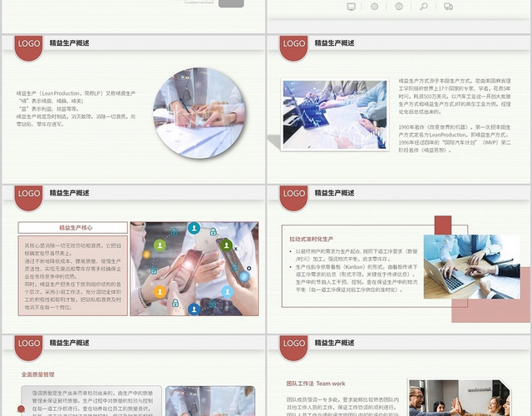Click the orange user icon in the smartphones photo

[160, 291]
